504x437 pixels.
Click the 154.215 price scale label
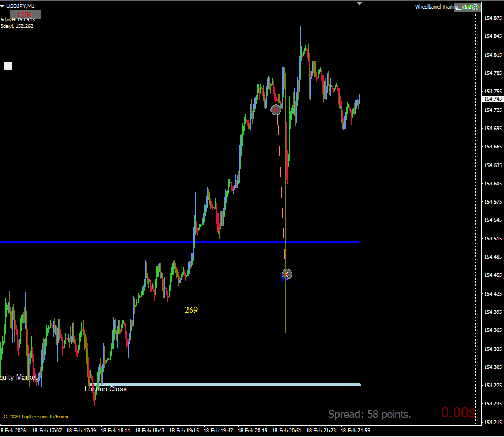(x=493, y=422)
